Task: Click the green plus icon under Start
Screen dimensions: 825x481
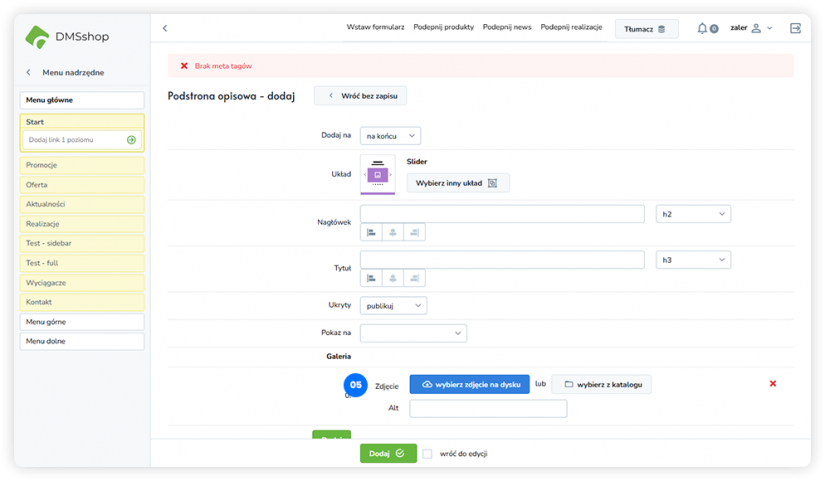Action: [131, 140]
